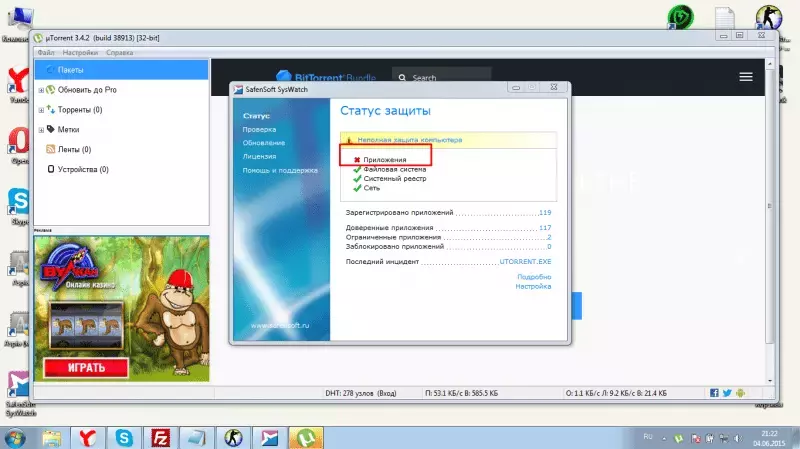Open the Справка menu in uTorrent
This screenshot has height=449, width=800.
coord(119,53)
